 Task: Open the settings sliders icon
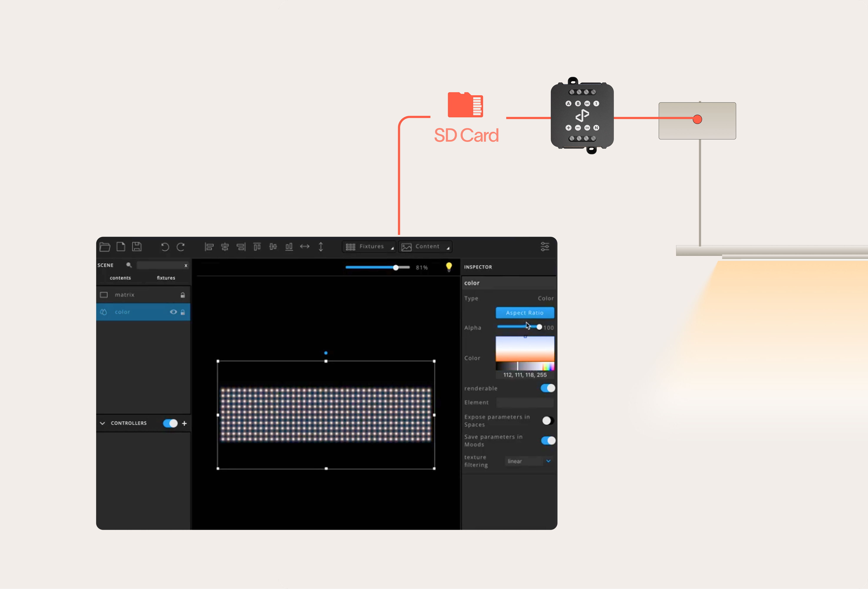tap(545, 246)
